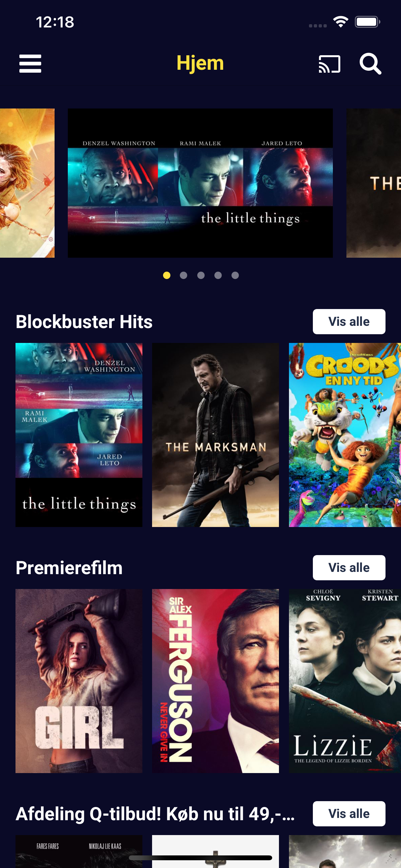Open search with the magnifier icon
This screenshot has width=401, height=868.
click(370, 63)
